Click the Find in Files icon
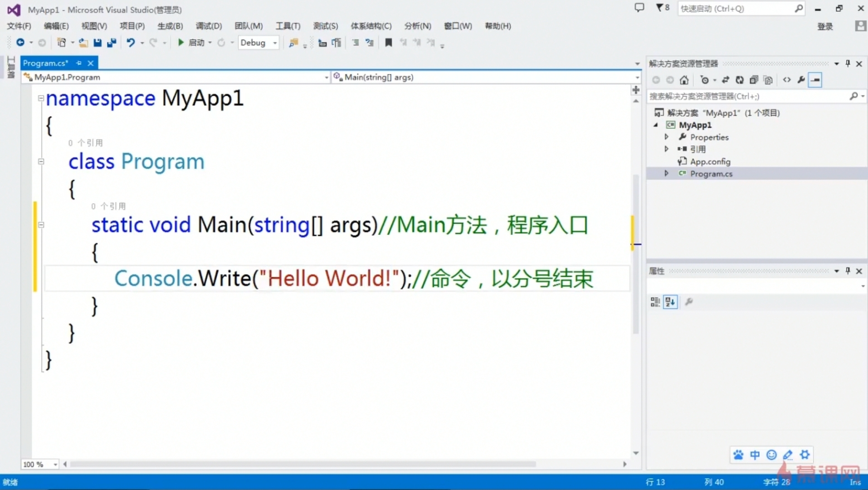The width and height of the screenshot is (868, 490). pos(293,43)
